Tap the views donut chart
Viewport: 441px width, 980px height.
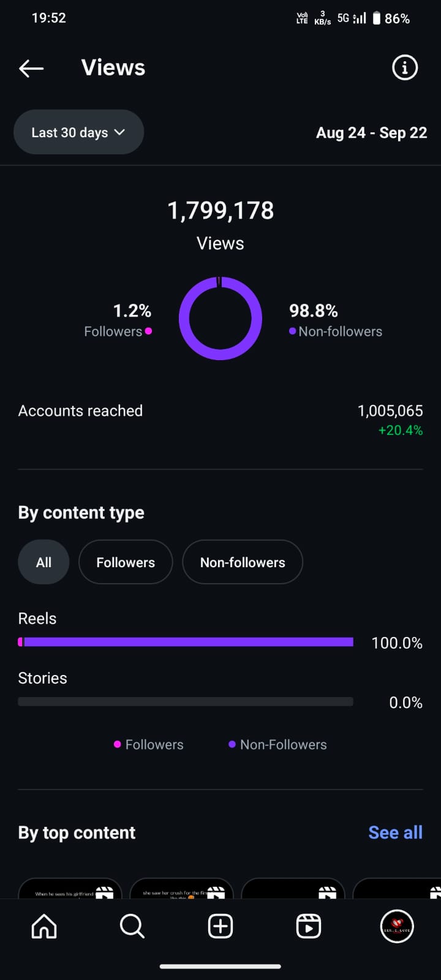point(221,318)
